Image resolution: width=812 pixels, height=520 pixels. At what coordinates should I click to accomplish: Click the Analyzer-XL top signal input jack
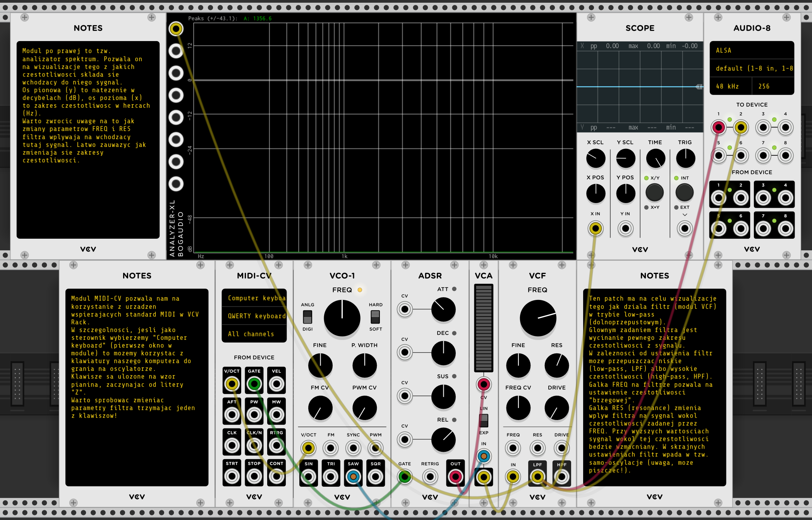pyautogui.click(x=176, y=28)
